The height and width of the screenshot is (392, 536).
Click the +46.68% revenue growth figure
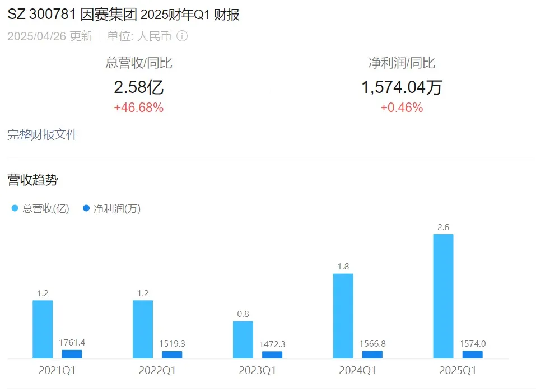tap(139, 108)
